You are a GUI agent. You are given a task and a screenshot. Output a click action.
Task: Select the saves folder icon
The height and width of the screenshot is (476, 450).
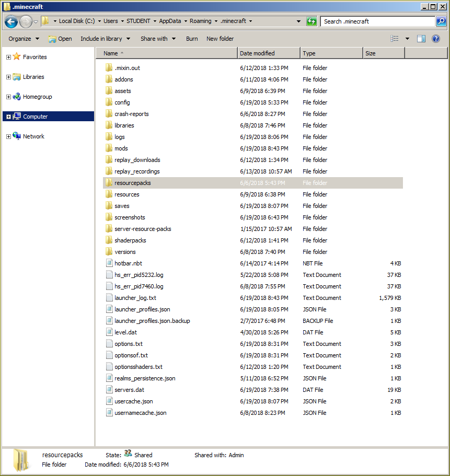109,206
